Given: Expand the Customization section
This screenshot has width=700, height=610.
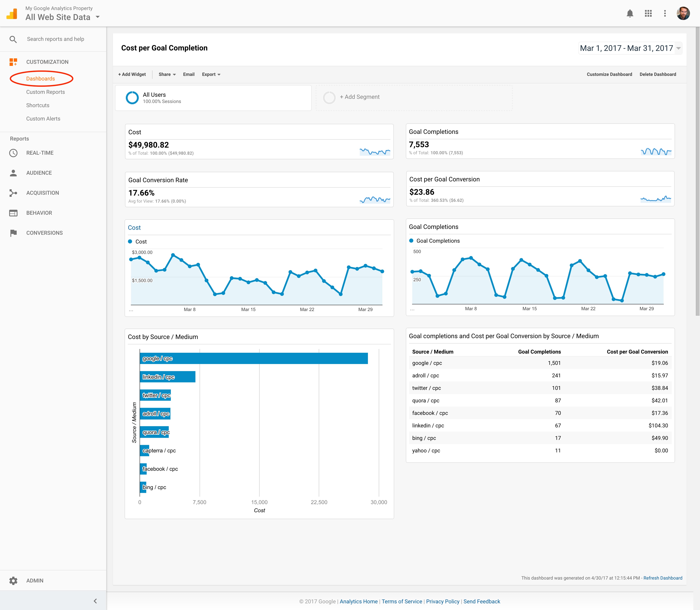Looking at the screenshot, I should click(x=47, y=62).
